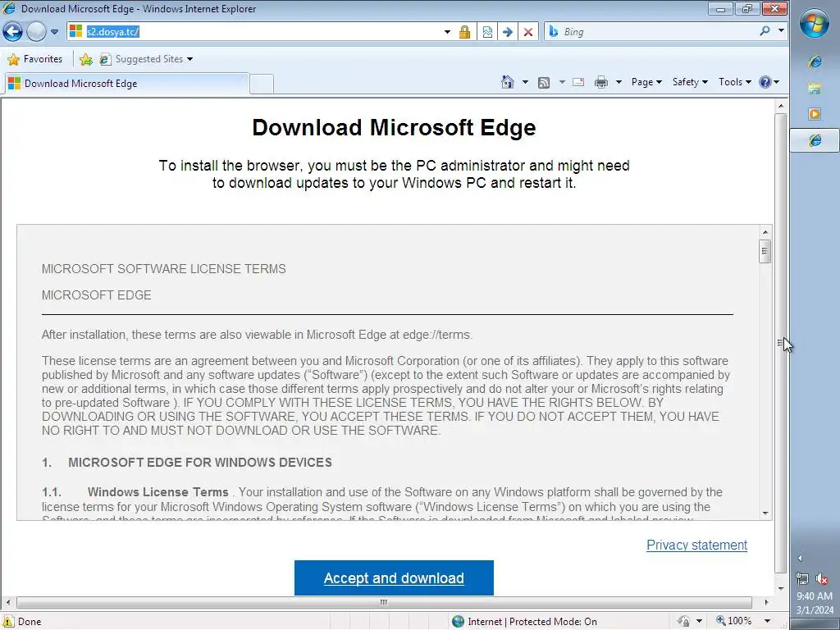
Task: Click the RSS feeds icon
Action: 544,82
